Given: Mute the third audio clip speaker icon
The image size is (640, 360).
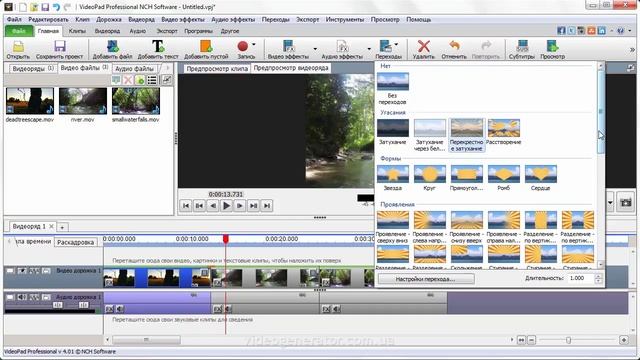Looking at the screenshot, I should pos(336,309).
